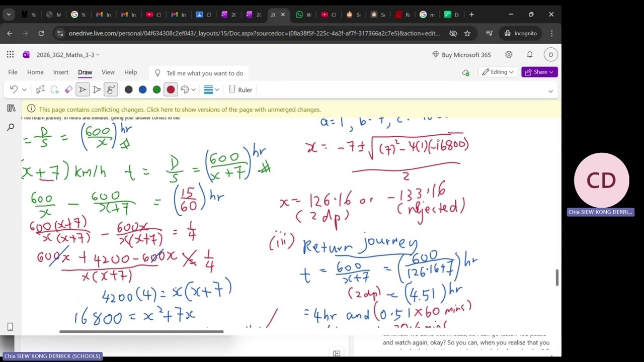
Task: Click the browser address bar URL
Action: coord(254,33)
